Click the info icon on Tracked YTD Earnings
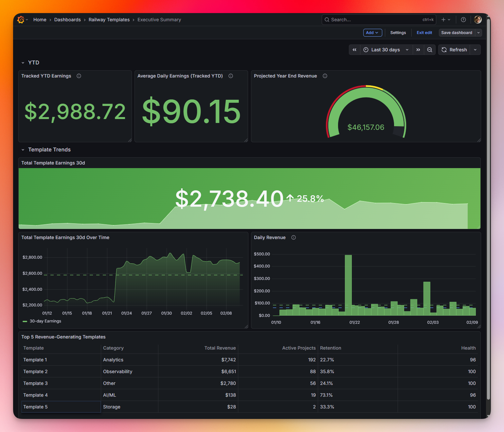This screenshot has width=504, height=432. pos(79,76)
